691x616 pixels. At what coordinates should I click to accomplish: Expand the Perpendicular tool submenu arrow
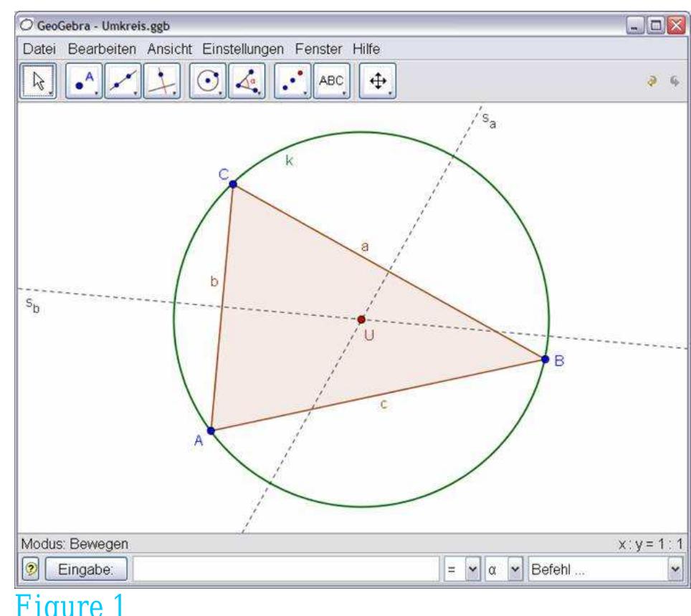tap(175, 93)
